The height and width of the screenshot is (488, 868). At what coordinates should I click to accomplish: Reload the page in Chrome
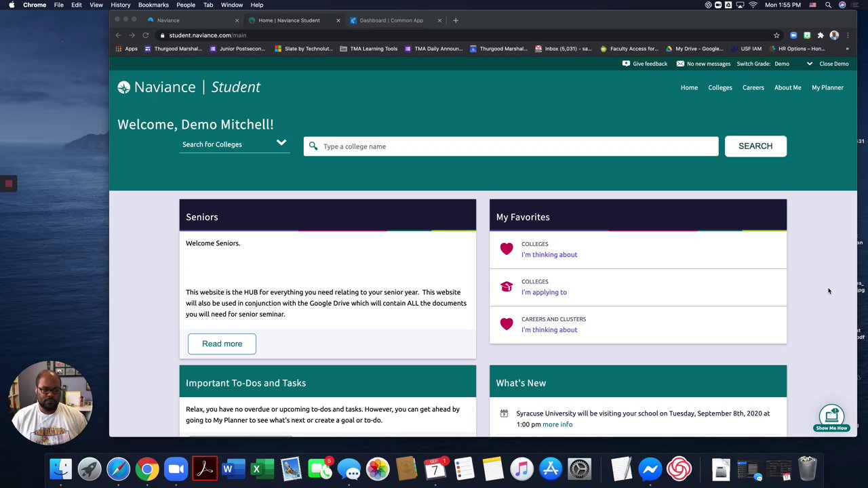(145, 35)
